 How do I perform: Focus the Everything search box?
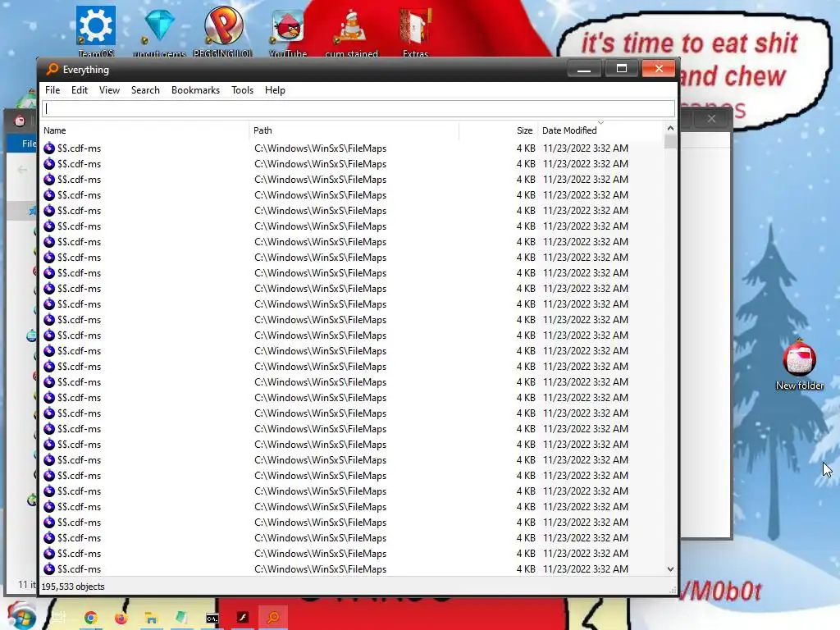(x=358, y=109)
